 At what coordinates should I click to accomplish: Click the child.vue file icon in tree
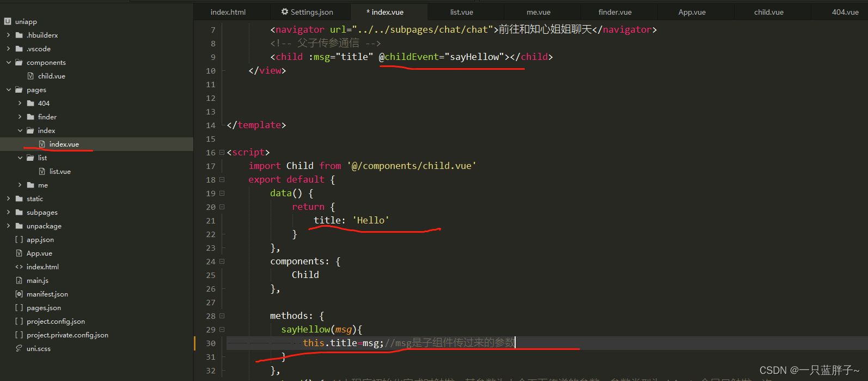point(30,76)
